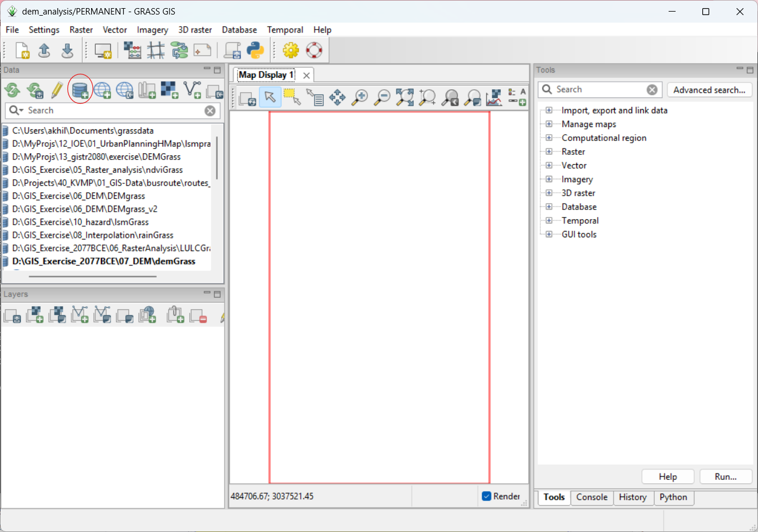Toggle the Render checkbox
Screen dimensions: 758x532
pyautogui.click(x=486, y=496)
